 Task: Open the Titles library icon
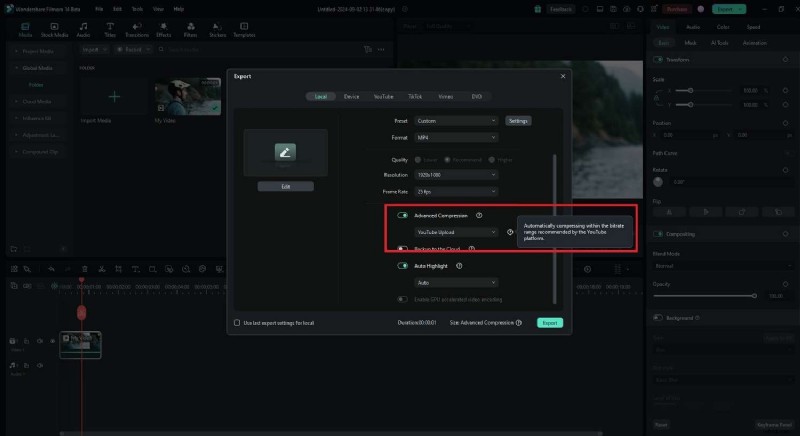click(110, 30)
